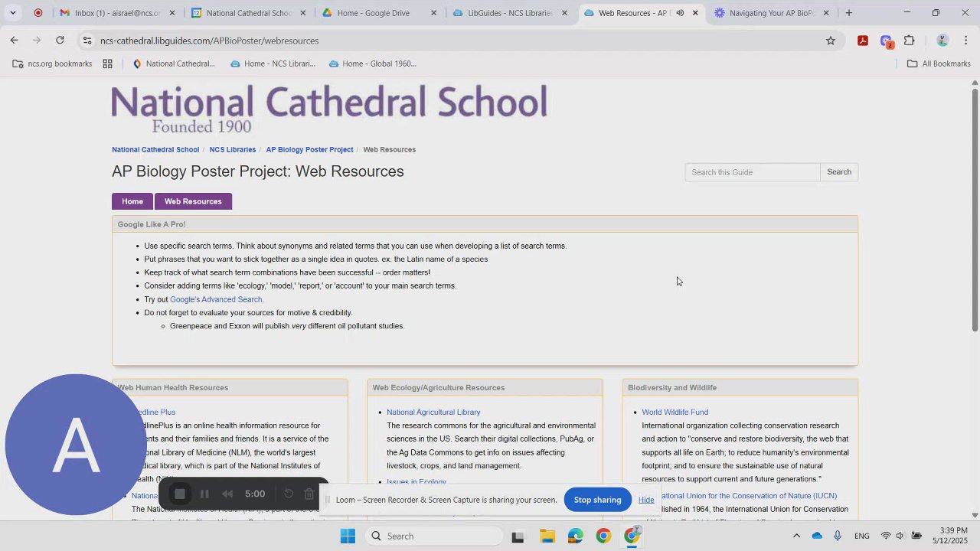Open the volume tray icon
The height and width of the screenshot is (551, 980).
[x=900, y=536]
